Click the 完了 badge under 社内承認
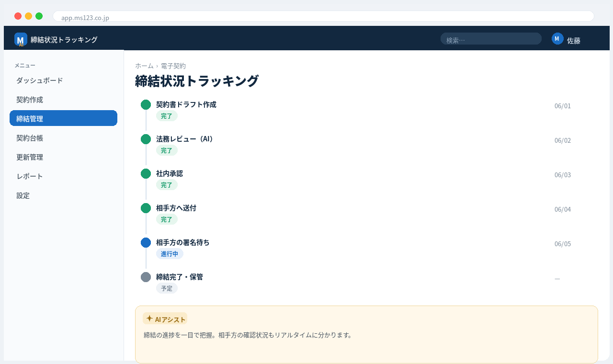Viewport: 613px width, 364px height. point(167,185)
